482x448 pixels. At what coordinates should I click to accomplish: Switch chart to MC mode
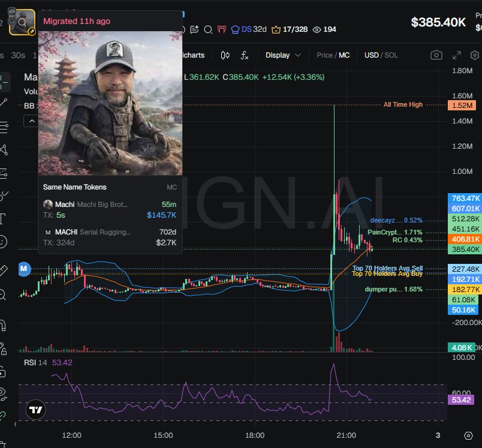[344, 55]
